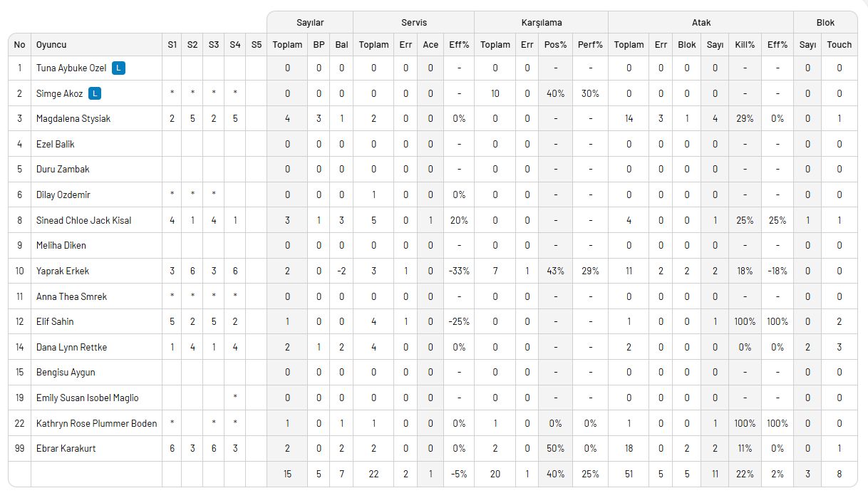Click the libero badge beside Tuna Aybuke Ozel
868x498 pixels.
(119, 68)
